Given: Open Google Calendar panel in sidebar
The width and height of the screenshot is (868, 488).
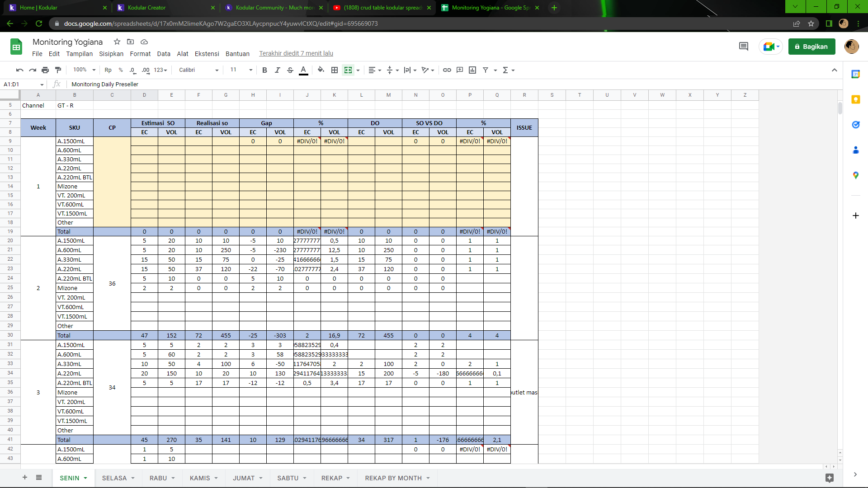Looking at the screenshot, I should [856, 74].
